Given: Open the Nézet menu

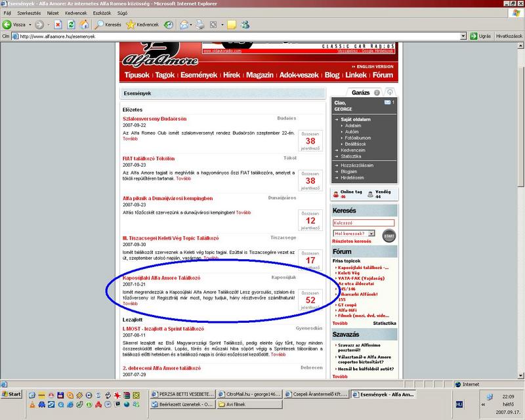Looking at the screenshot, I should (x=53, y=13).
